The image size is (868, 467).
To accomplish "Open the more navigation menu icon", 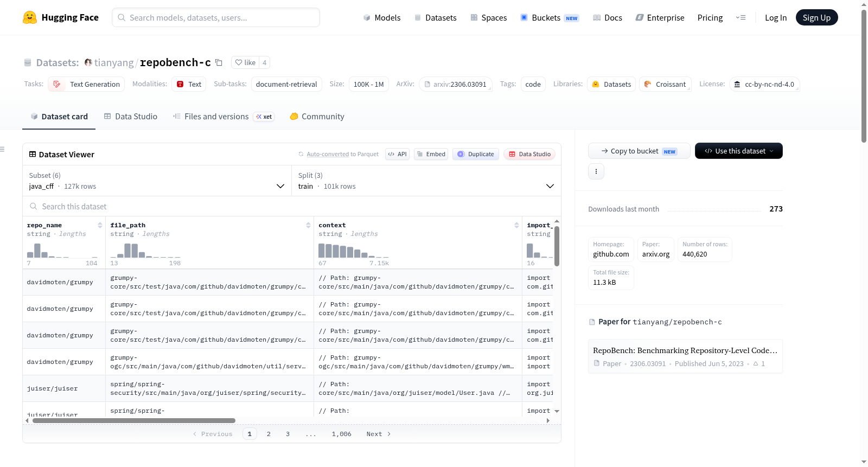I will [741, 17].
